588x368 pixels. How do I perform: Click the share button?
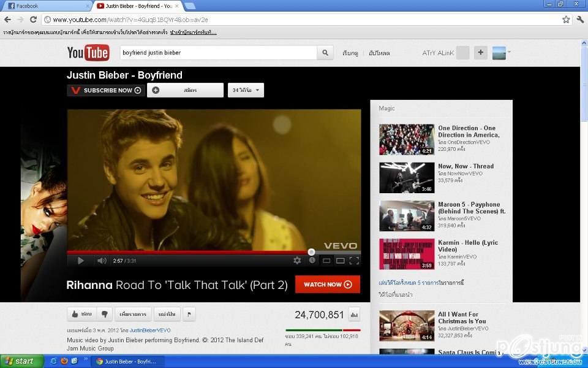pyautogui.click(x=167, y=314)
